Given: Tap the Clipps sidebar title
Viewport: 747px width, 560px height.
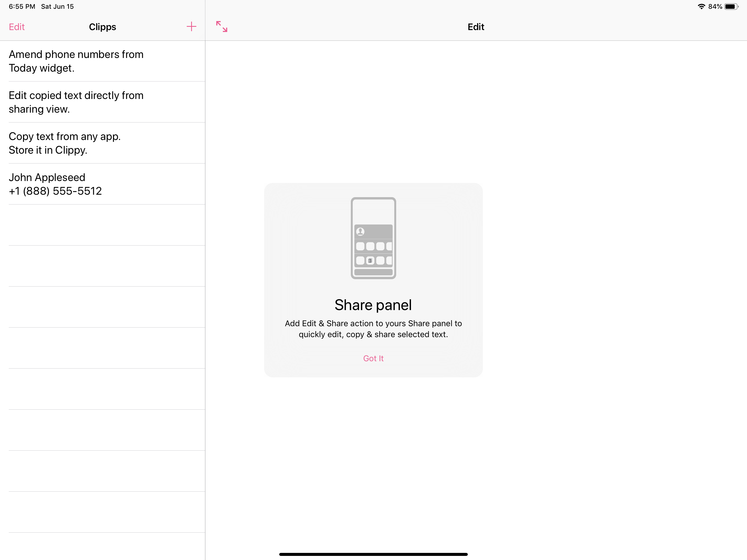Looking at the screenshot, I should click(x=102, y=27).
